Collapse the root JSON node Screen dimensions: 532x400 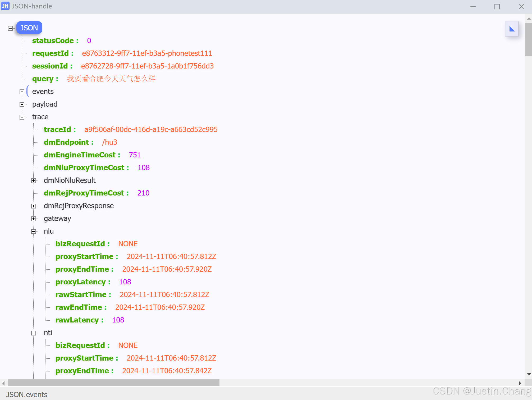10,28
